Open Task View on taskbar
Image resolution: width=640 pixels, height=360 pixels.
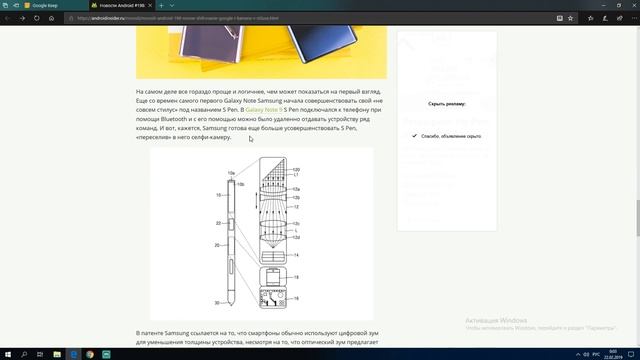(40, 354)
